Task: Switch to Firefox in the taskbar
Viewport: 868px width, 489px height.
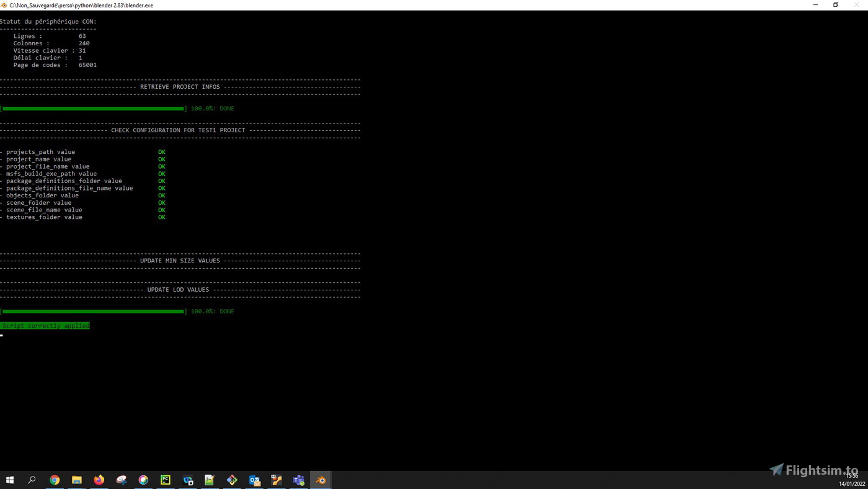Action: coord(99,480)
